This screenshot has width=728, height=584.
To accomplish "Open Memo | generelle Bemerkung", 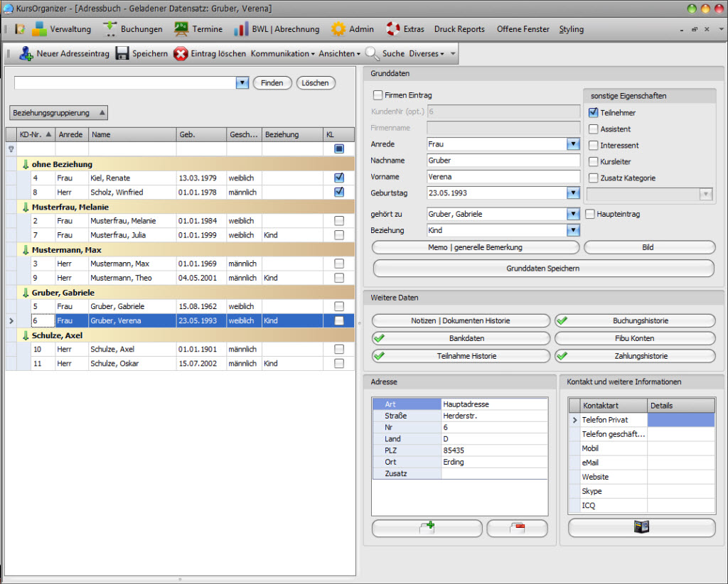I will 476,247.
